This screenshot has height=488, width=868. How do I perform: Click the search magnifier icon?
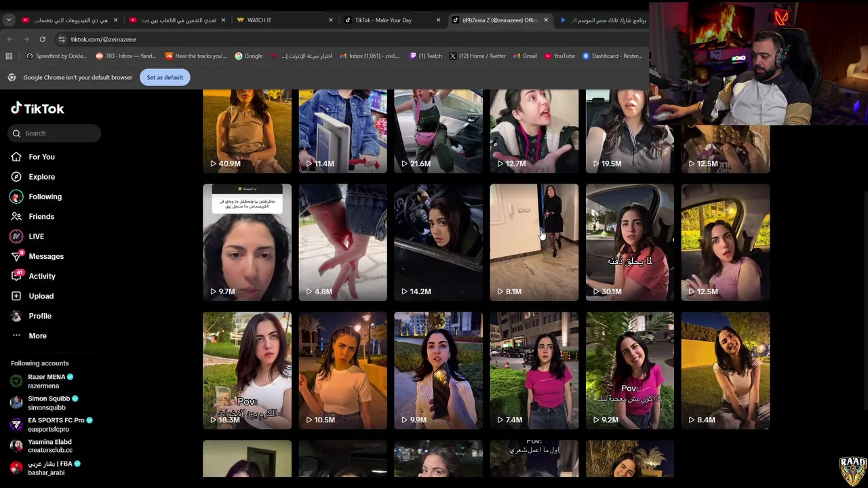tap(16, 134)
